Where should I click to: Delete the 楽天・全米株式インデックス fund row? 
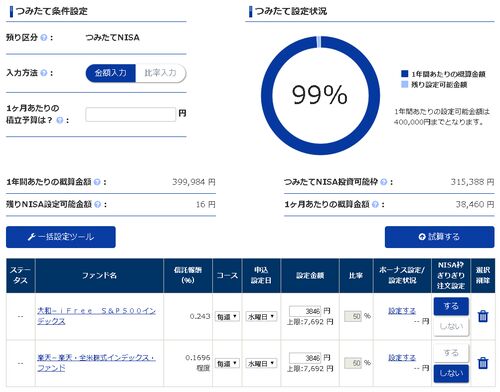(x=483, y=363)
